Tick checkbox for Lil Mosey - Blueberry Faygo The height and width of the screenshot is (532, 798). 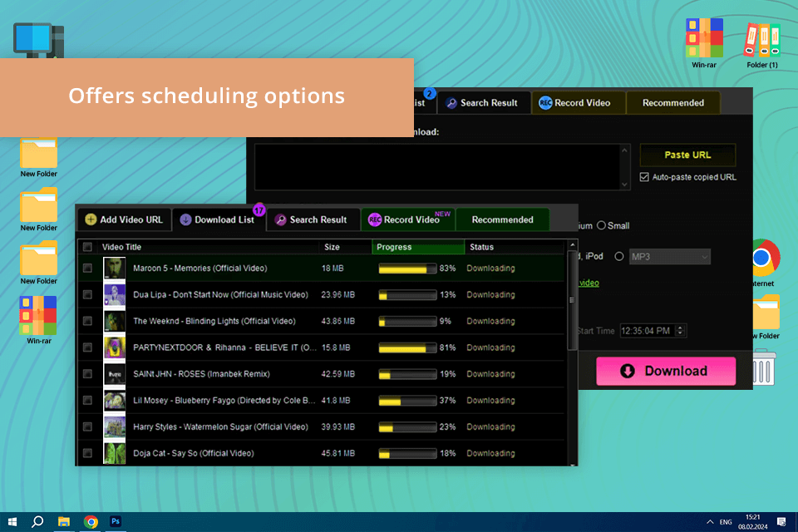pyautogui.click(x=87, y=401)
